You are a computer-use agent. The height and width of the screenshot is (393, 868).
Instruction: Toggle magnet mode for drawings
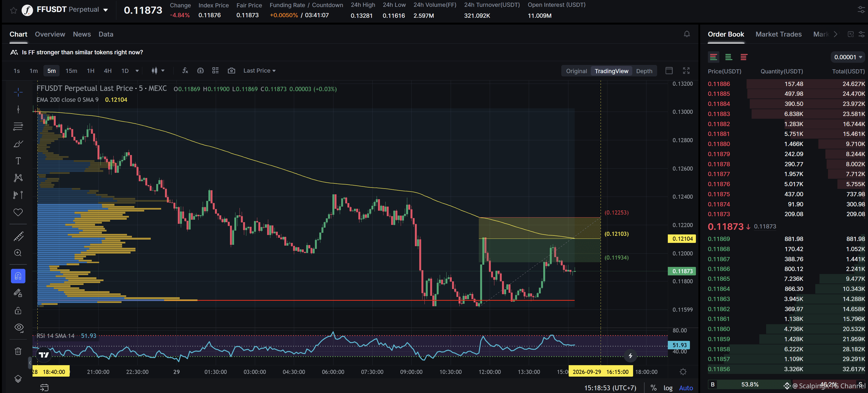tap(18, 276)
